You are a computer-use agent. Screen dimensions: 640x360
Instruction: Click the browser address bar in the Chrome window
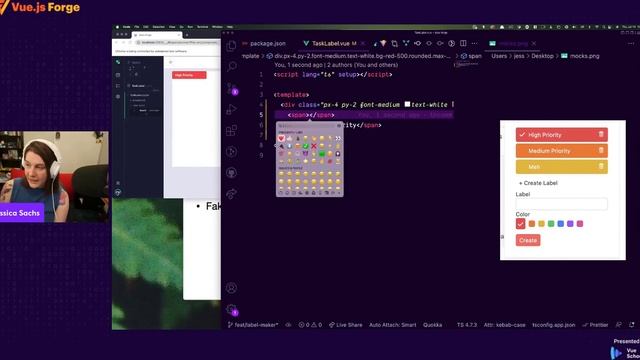tap(178, 42)
